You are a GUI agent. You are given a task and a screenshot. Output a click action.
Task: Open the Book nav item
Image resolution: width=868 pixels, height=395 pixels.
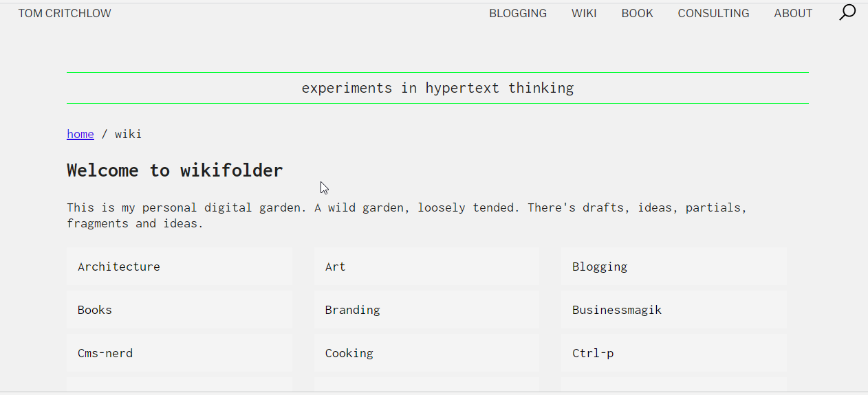point(637,13)
